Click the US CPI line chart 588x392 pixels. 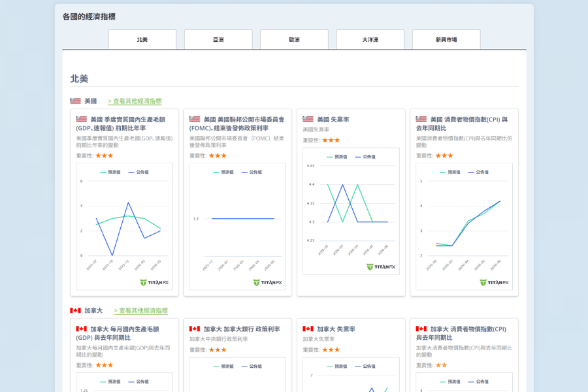pos(465,226)
